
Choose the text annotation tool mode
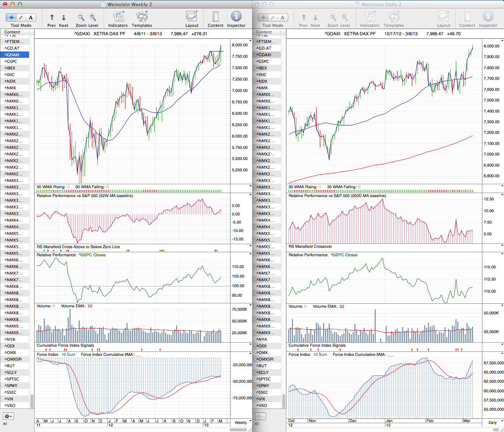[x=31, y=17]
